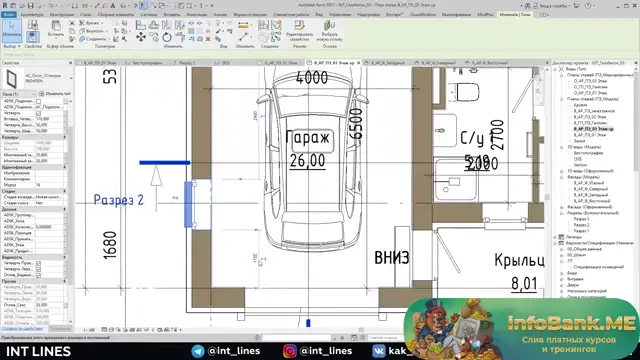The height and width of the screenshot is (360, 640).
Task: Open the Окна (1) category filter dropdown
Action: pos(19,94)
